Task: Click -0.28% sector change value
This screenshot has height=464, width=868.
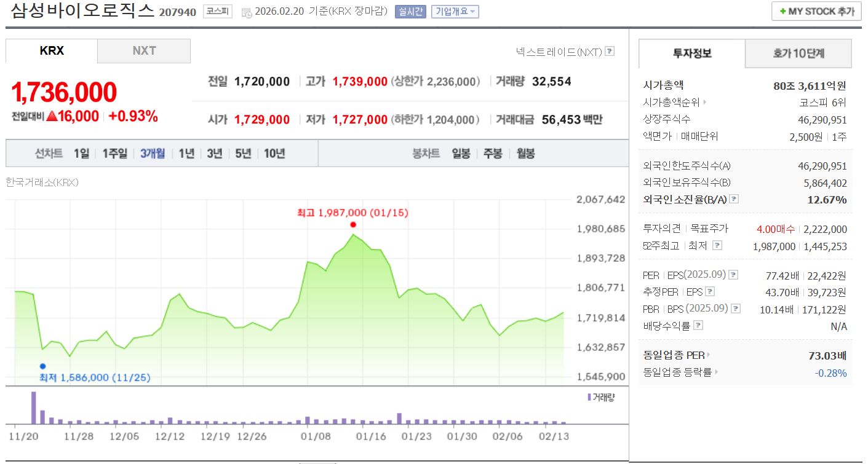Action: [831, 373]
